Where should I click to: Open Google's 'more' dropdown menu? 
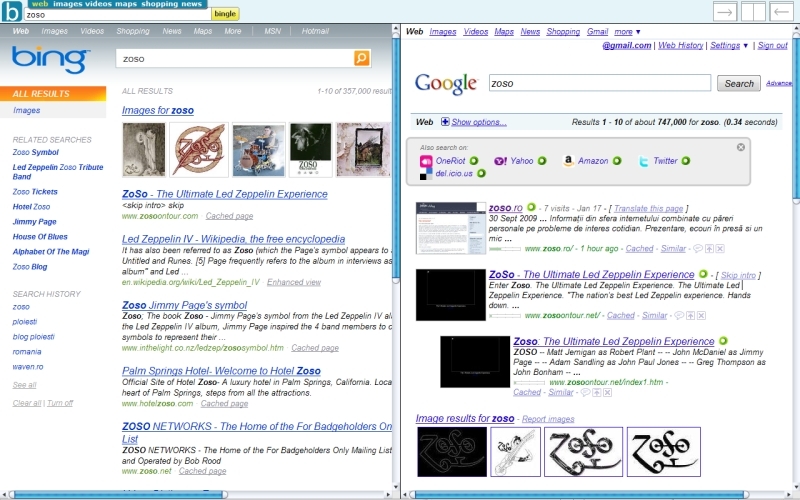(x=628, y=32)
